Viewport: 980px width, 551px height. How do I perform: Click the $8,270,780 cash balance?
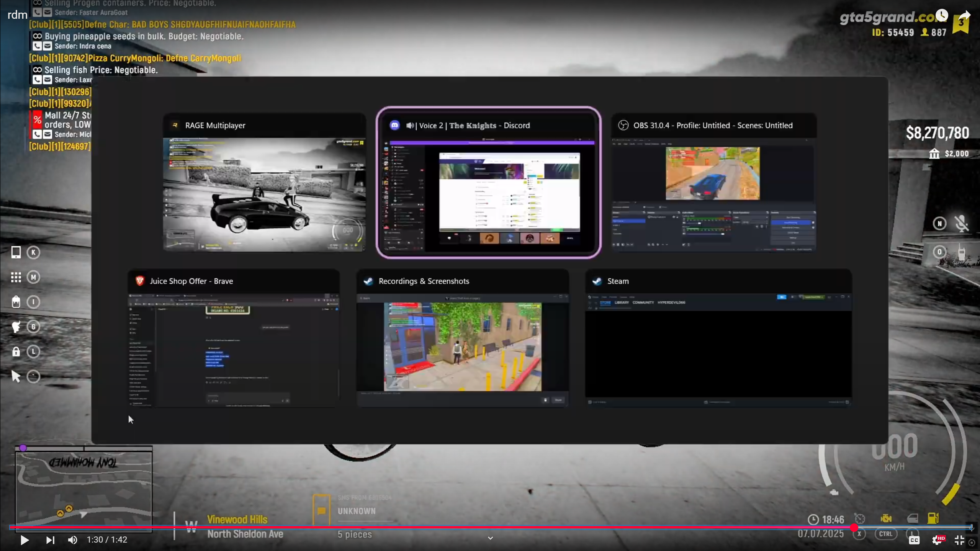(x=937, y=133)
